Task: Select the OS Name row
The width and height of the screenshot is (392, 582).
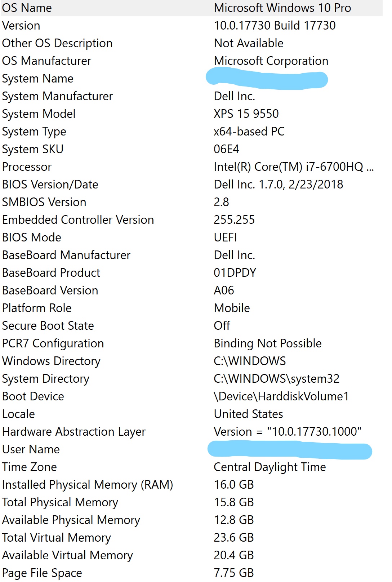Action: 192,8
